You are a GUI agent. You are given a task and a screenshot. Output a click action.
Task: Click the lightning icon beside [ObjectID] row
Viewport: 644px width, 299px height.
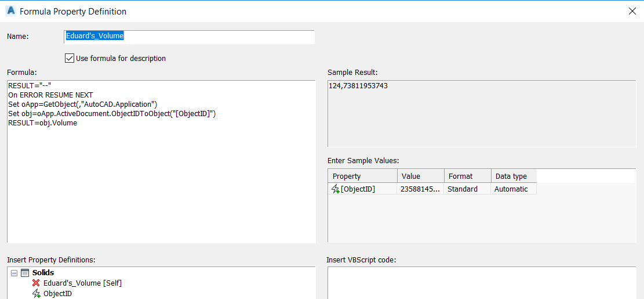[336, 189]
